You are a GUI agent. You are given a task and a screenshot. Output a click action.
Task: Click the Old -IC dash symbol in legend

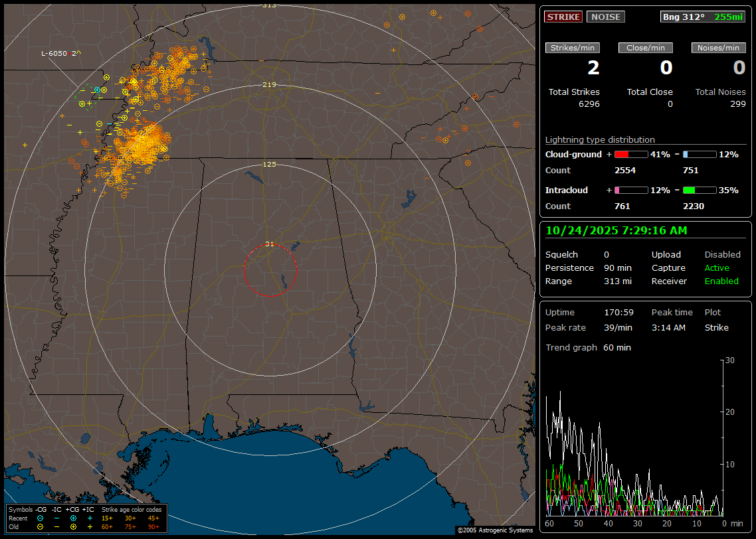click(56, 526)
